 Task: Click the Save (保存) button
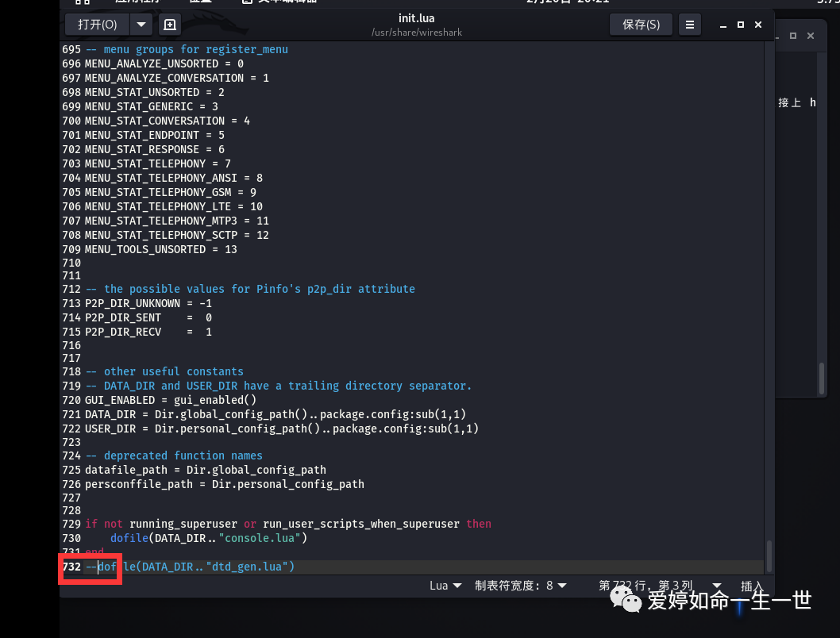tap(641, 25)
